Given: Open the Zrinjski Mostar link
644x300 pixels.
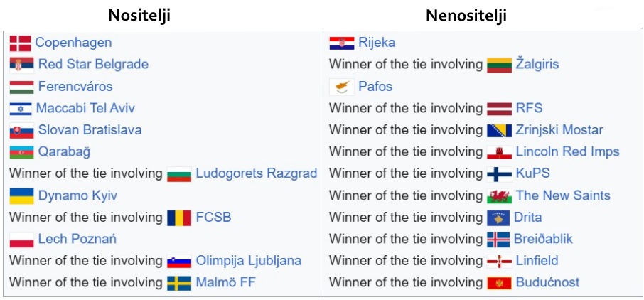Looking at the screenshot, I should [x=559, y=130].
